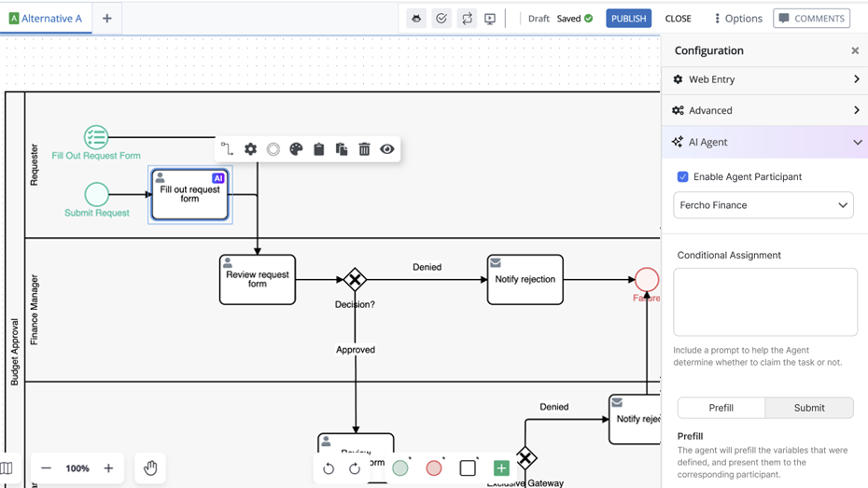Select the Fill out request form task
The width and height of the screenshot is (868, 488).
(189, 195)
